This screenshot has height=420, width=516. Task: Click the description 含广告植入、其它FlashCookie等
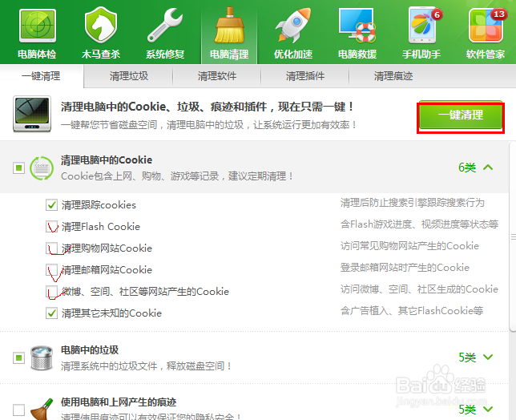[412, 311]
